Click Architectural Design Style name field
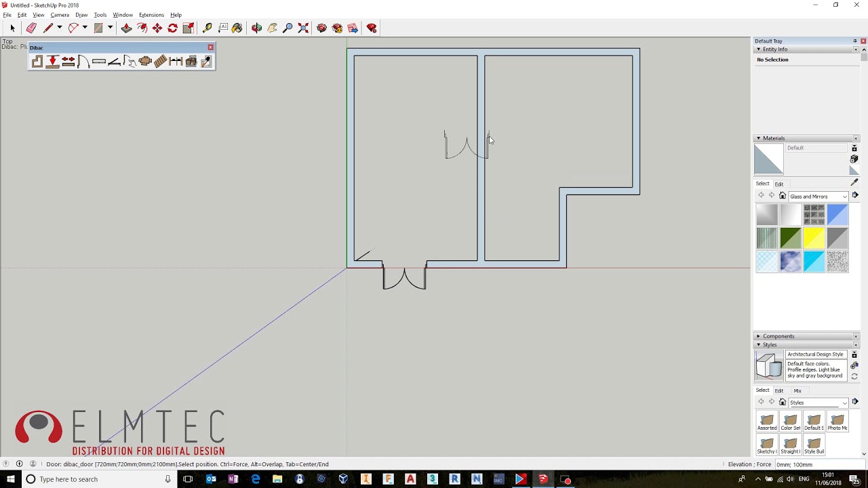The width and height of the screenshot is (868, 488). [x=815, y=354]
